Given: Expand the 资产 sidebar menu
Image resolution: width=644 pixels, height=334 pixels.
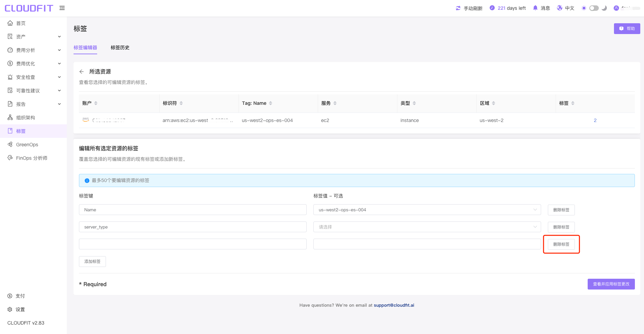Looking at the screenshot, I should 33,37.
